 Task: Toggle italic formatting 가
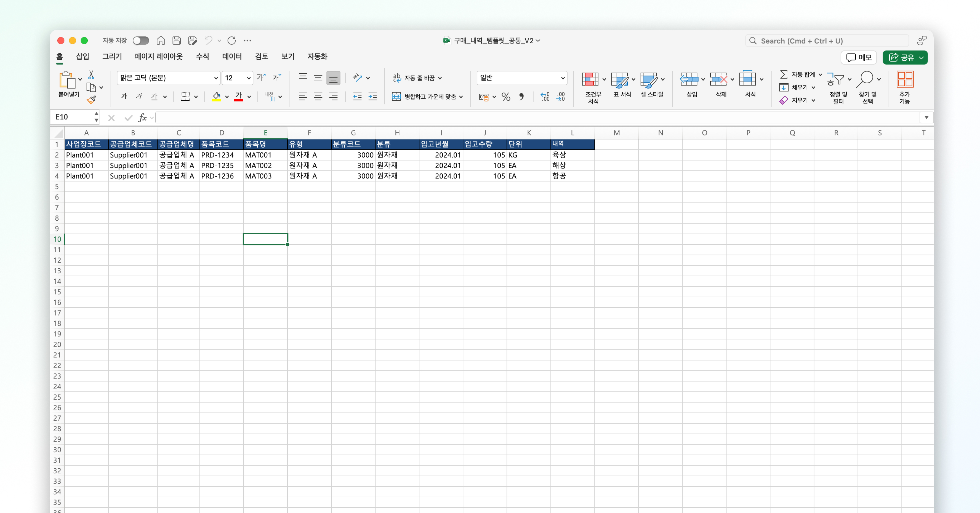coord(139,97)
